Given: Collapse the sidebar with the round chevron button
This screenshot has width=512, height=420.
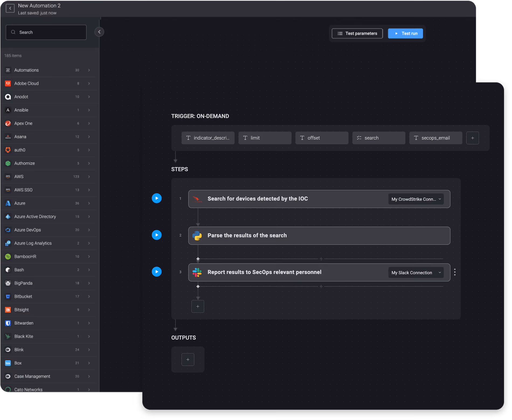Looking at the screenshot, I should pyautogui.click(x=99, y=32).
